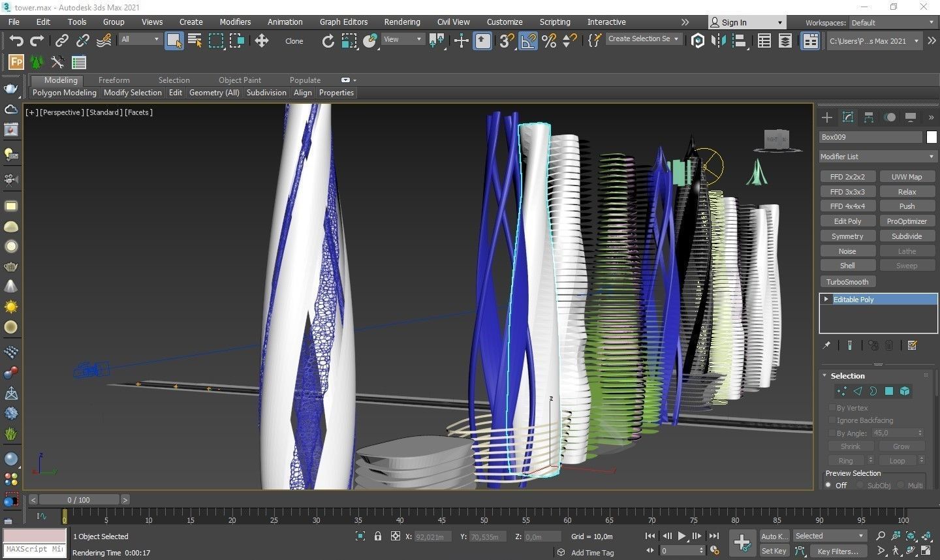Click the white object color swatch
The image size is (940, 560).
pos(932,137)
